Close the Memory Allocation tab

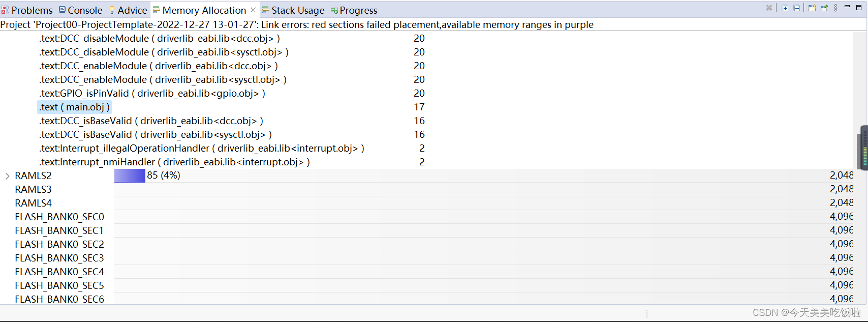coord(254,10)
